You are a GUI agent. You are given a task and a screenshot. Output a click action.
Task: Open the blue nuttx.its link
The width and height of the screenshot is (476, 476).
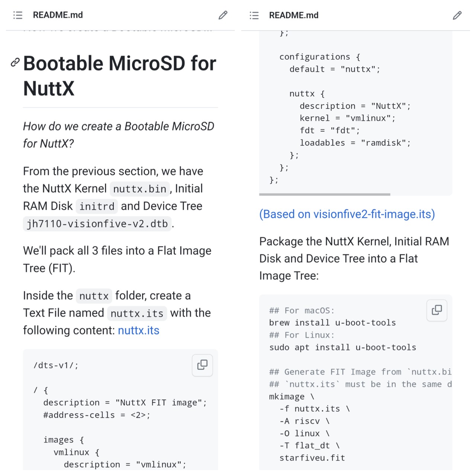click(x=138, y=330)
